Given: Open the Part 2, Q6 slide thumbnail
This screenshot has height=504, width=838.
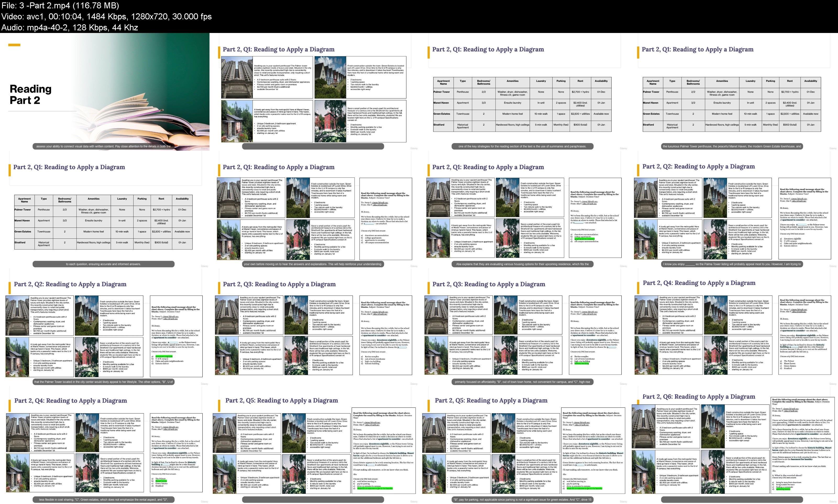Looking at the screenshot, I should tap(733, 445).
